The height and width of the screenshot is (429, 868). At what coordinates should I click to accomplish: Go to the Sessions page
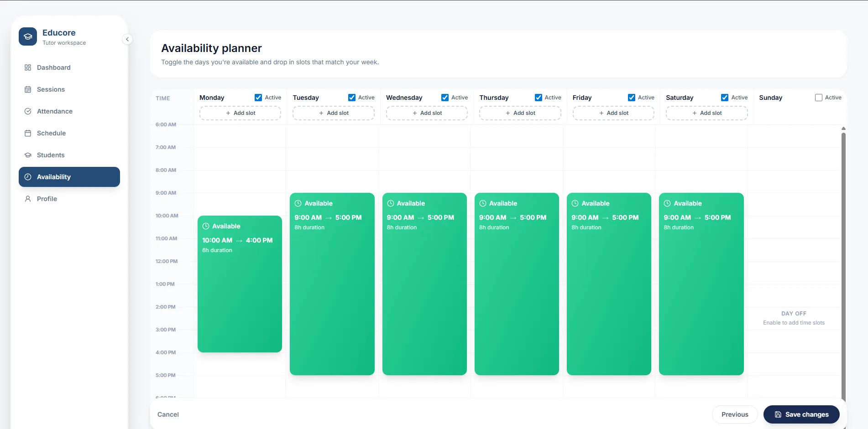69,89
